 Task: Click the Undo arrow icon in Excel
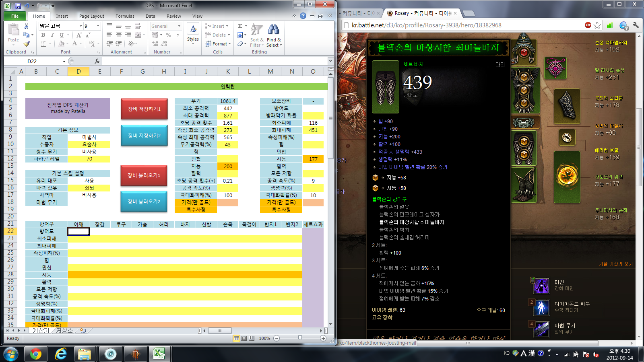27,6
